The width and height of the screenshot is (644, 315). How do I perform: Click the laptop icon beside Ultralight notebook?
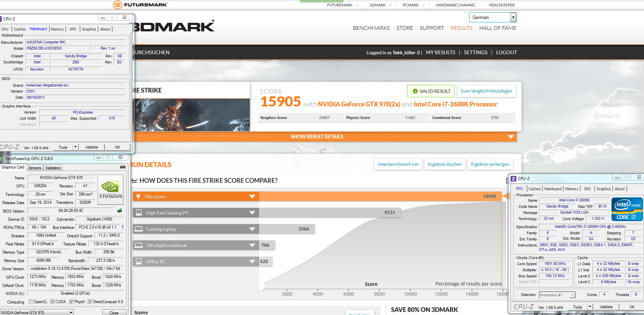139,245
